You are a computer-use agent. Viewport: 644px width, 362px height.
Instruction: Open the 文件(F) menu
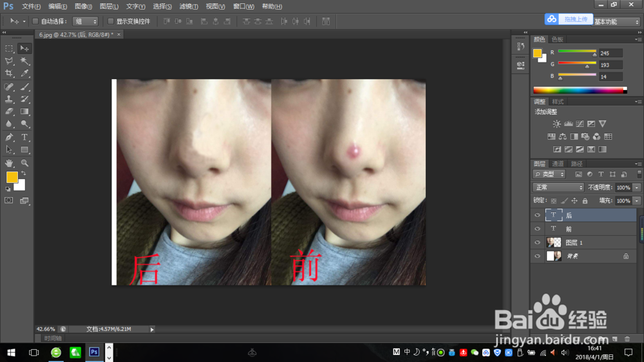point(31,6)
